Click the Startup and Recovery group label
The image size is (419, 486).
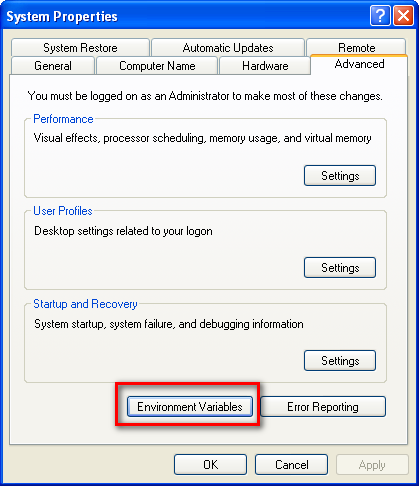tap(85, 304)
